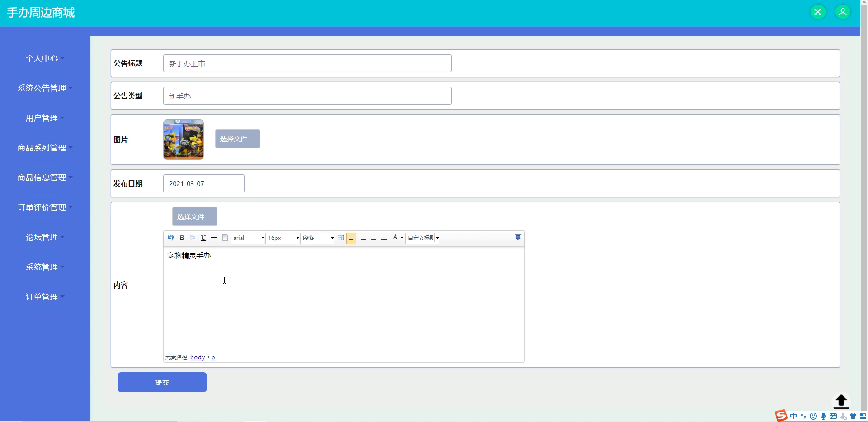Expand the 系统管理 sidebar menu

pos(45,267)
